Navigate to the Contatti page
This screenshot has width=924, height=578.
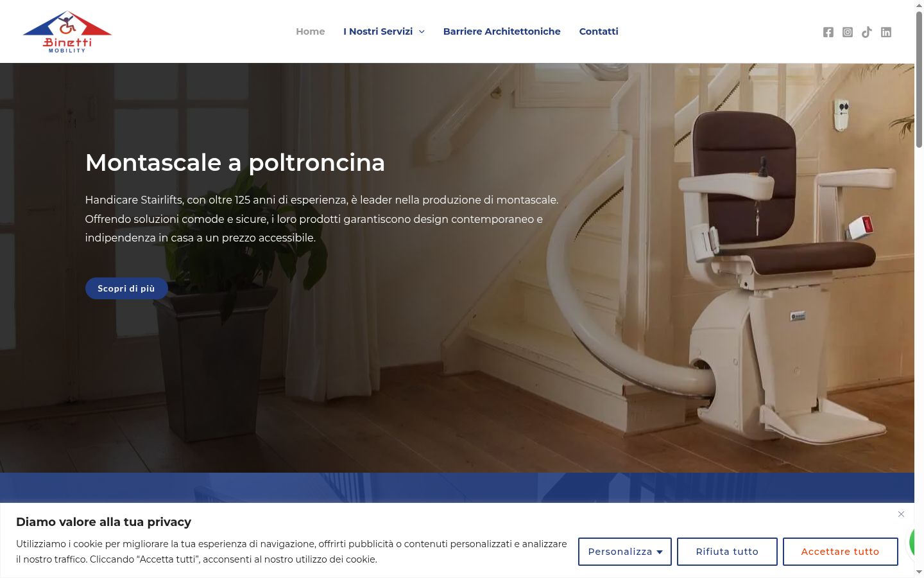pos(599,31)
